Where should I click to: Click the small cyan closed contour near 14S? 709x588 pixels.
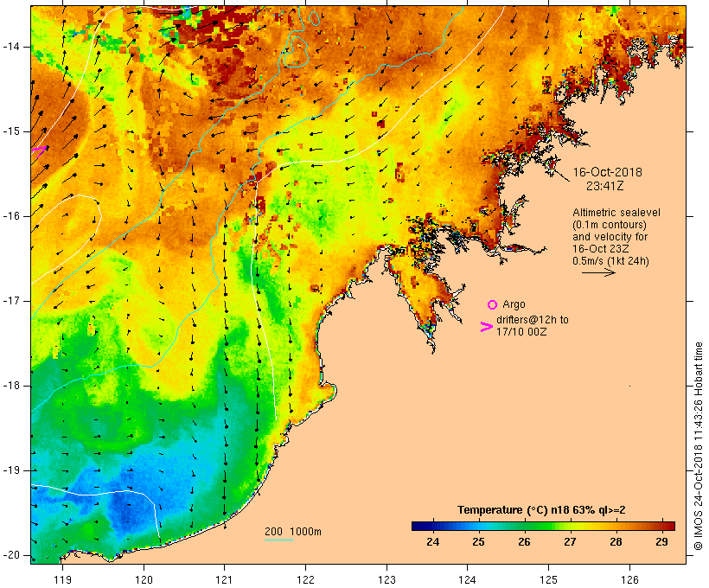coord(296,52)
